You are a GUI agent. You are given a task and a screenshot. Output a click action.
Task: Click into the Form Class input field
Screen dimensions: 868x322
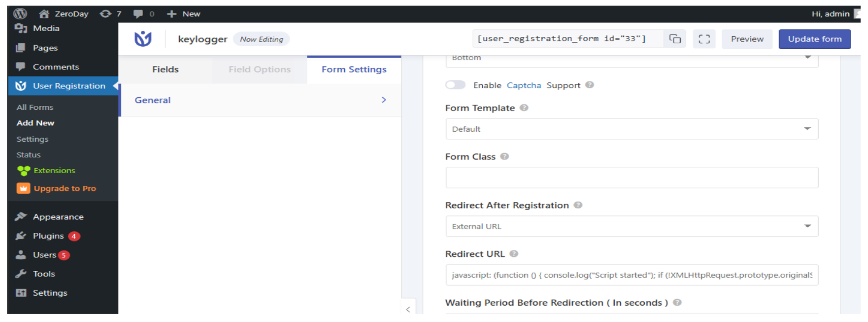tap(631, 178)
